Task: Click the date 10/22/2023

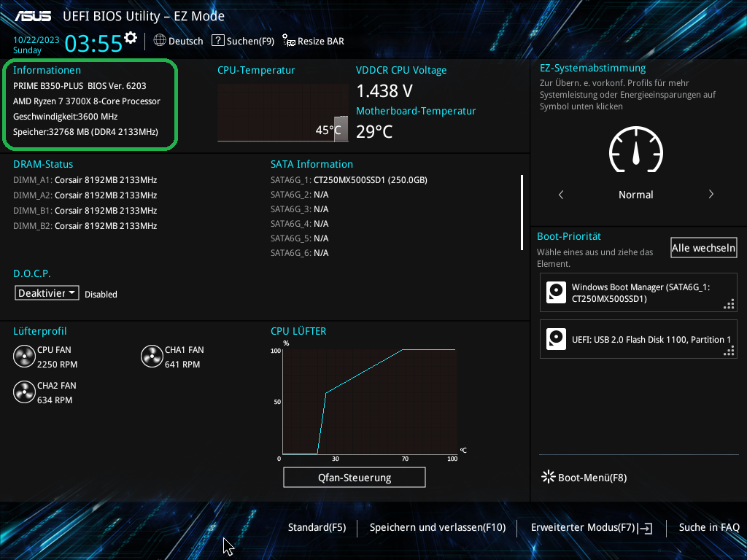Action: [x=36, y=40]
